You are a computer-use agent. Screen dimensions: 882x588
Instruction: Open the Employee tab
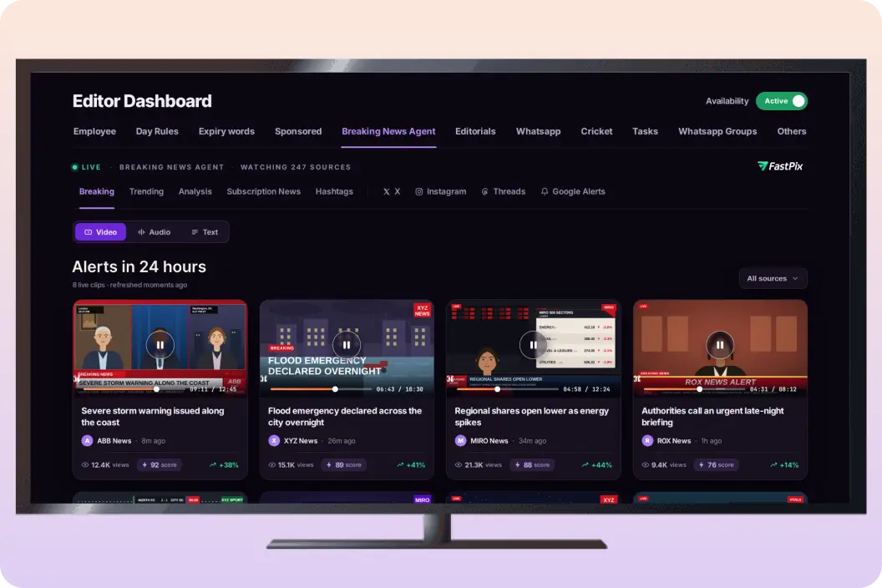94,131
